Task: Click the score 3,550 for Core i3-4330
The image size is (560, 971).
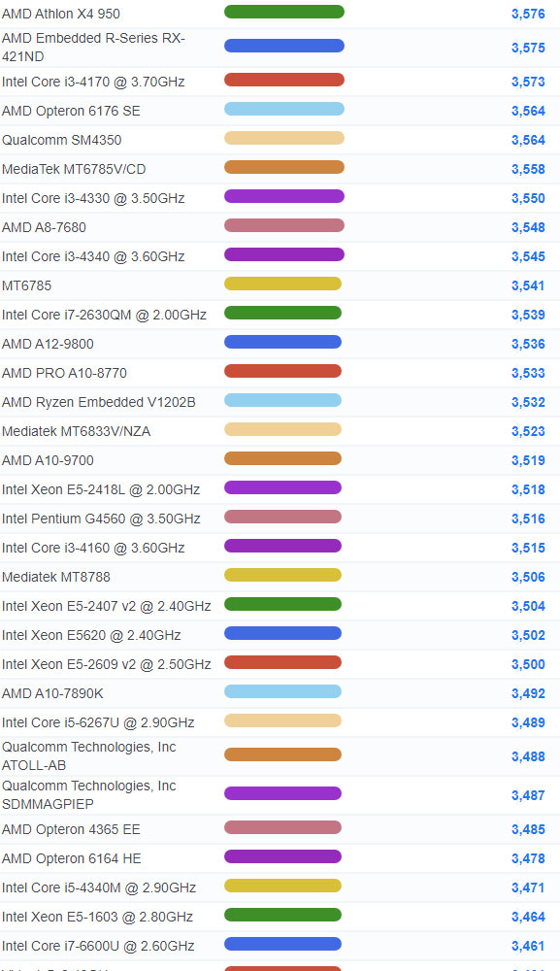Action: pos(528,198)
